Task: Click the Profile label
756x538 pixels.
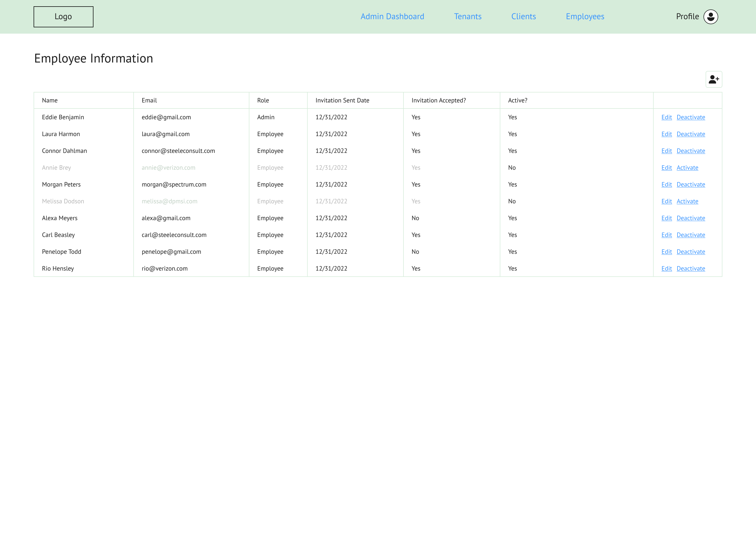Action: [x=687, y=17]
